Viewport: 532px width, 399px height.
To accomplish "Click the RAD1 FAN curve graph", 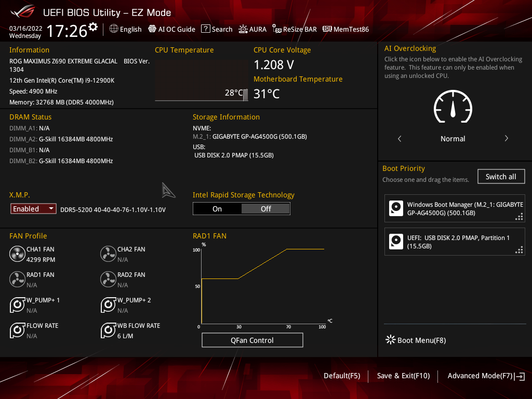I will point(263,286).
